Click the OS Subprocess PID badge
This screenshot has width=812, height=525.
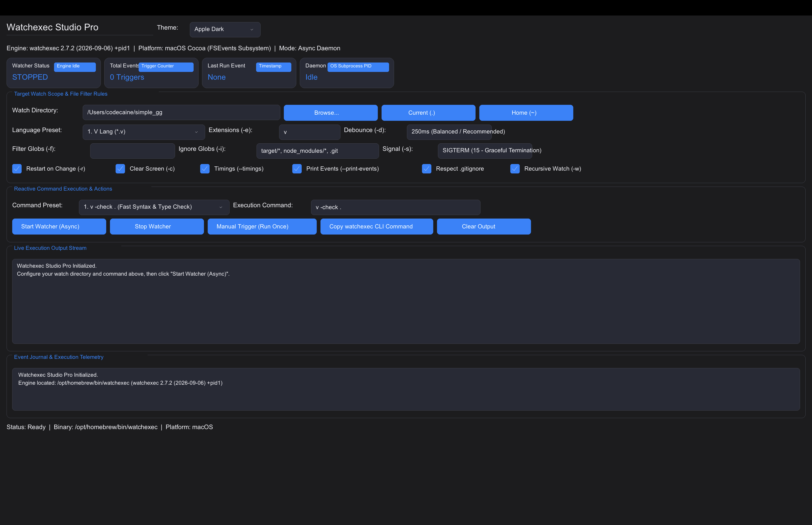358,67
